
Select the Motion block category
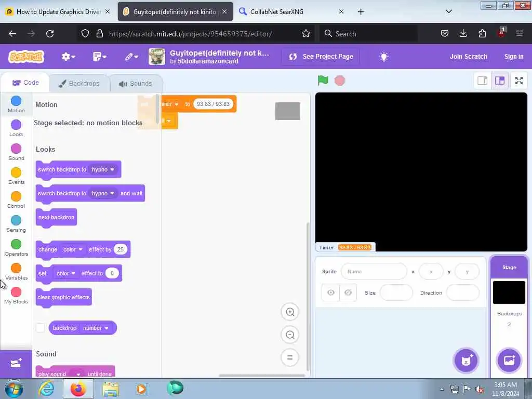[x=16, y=104]
